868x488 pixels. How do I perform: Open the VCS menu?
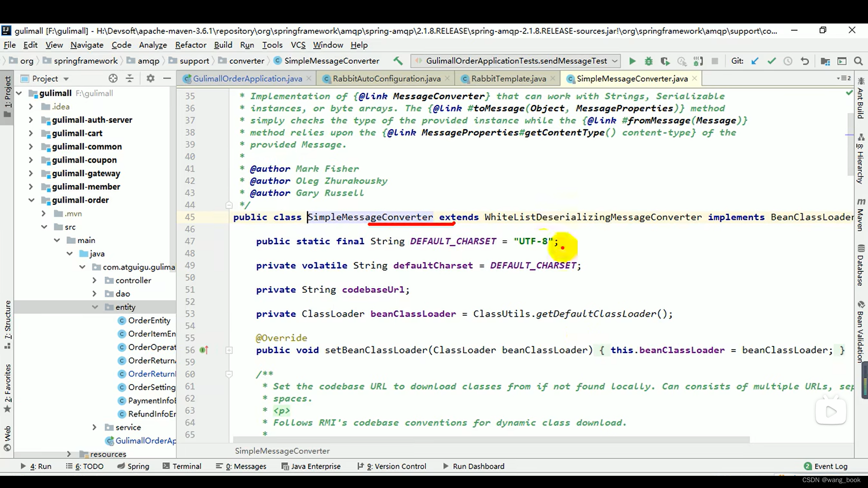298,45
